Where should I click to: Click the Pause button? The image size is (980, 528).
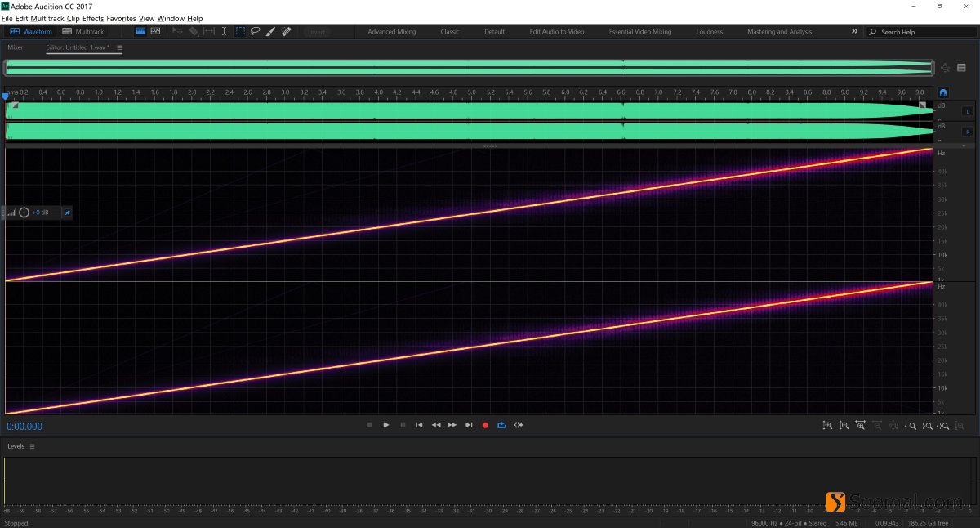click(403, 425)
